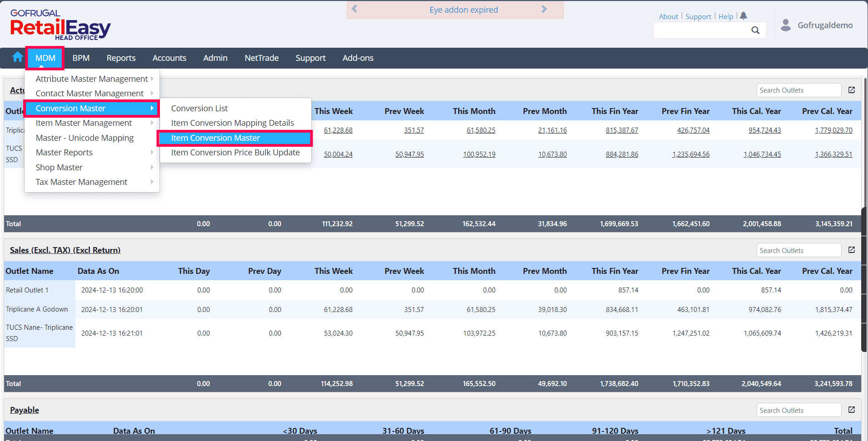The image size is (868, 441).
Task: Open the MDM menu
Action: [45, 58]
